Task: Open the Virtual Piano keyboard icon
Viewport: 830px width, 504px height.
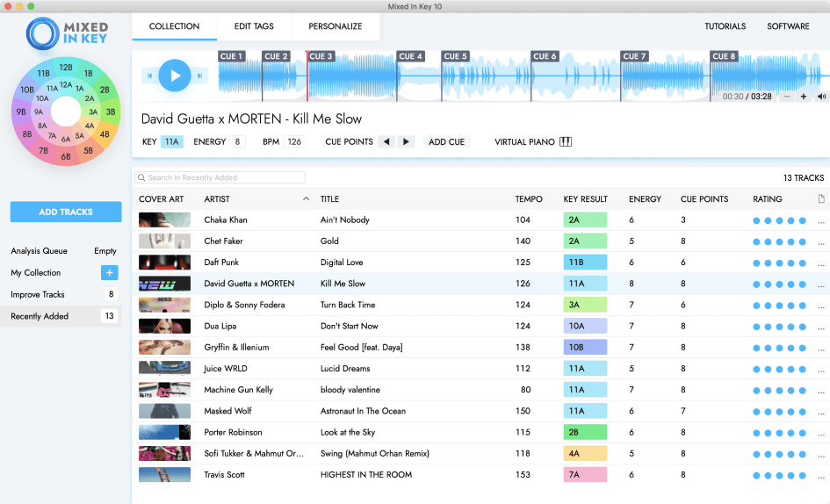Action: click(x=566, y=142)
